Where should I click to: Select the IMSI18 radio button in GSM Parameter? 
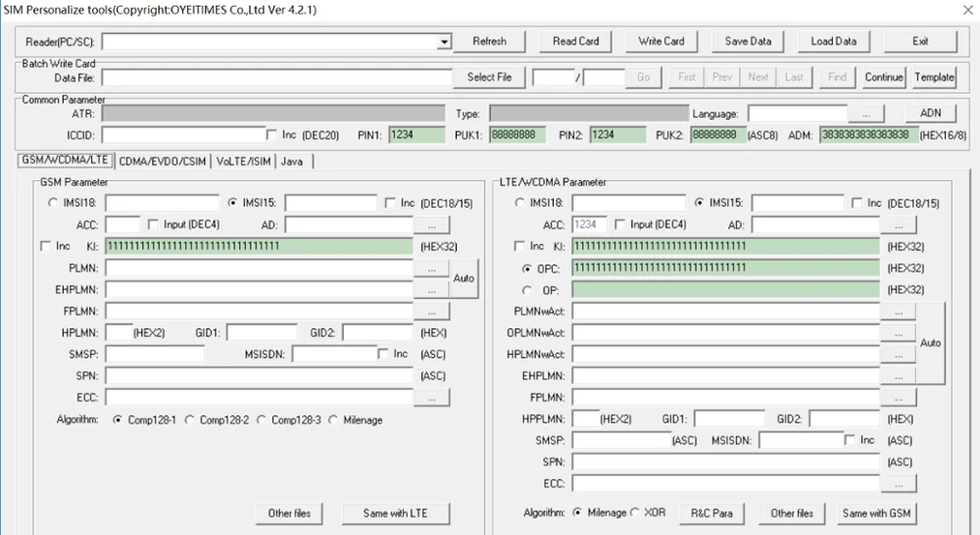[x=53, y=203]
